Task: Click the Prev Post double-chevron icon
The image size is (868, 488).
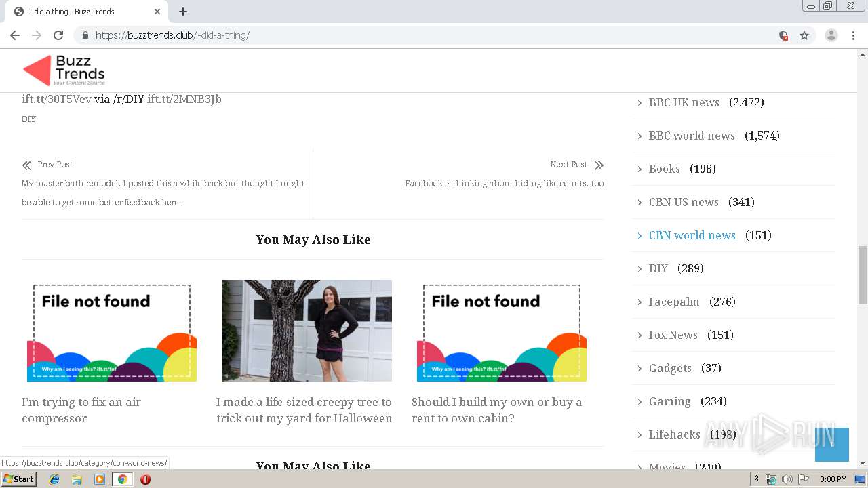Action: coord(26,165)
